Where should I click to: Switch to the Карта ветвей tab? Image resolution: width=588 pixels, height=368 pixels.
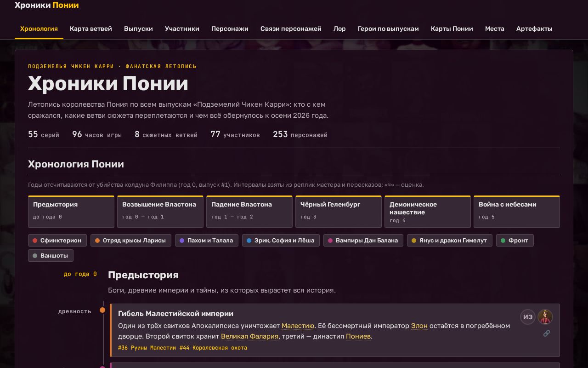[91, 29]
